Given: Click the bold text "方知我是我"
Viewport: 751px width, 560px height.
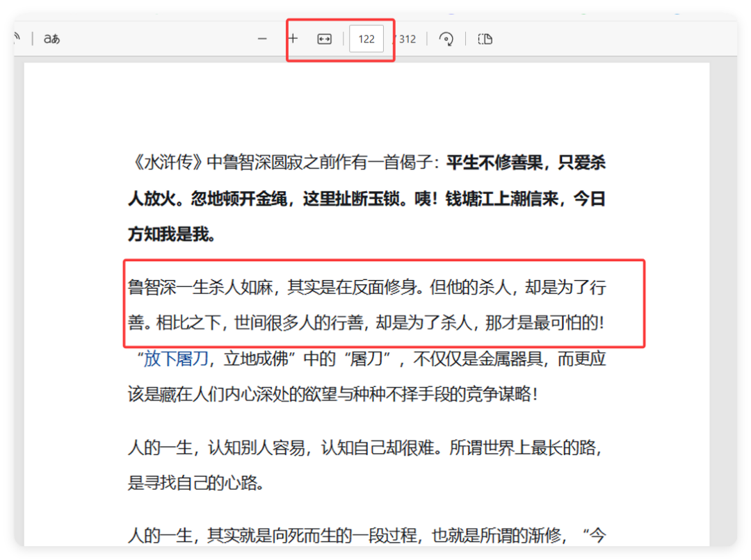Looking at the screenshot, I should pyautogui.click(x=168, y=235).
